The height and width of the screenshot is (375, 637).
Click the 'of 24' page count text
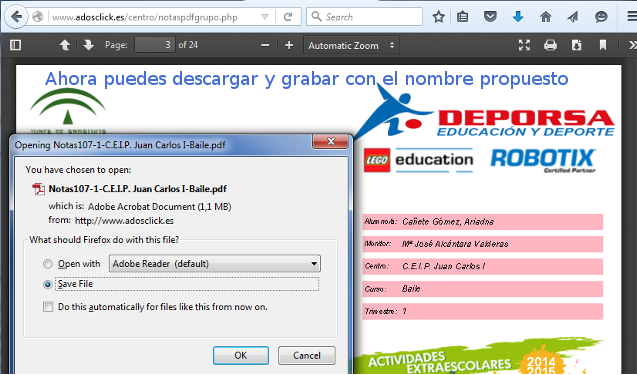click(188, 45)
